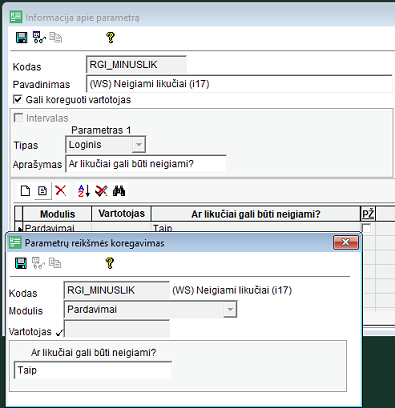Image resolution: width=395 pixels, height=408 pixels.
Task: Click the Taip cell in grid
Action: (256, 228)
